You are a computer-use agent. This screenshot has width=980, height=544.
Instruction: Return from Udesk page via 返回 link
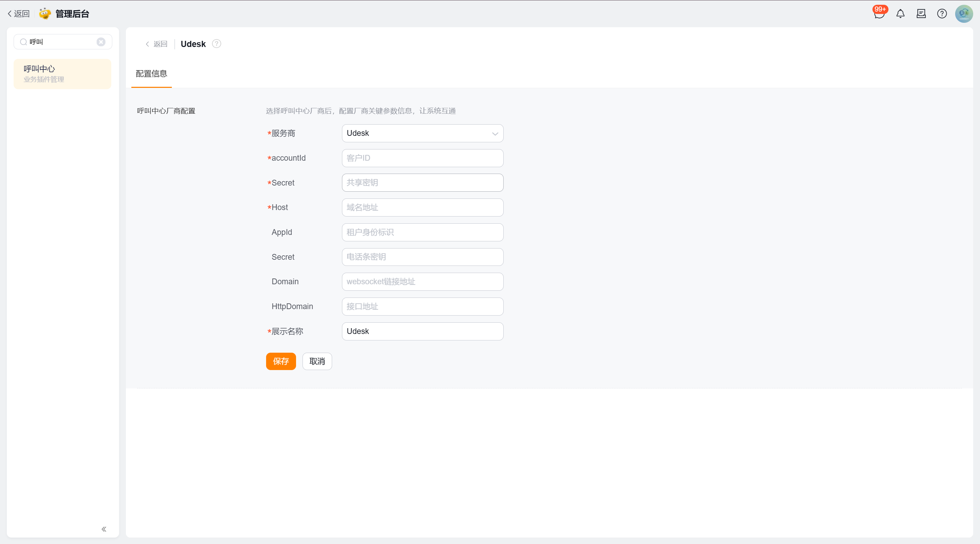click(x=157, y=44)
